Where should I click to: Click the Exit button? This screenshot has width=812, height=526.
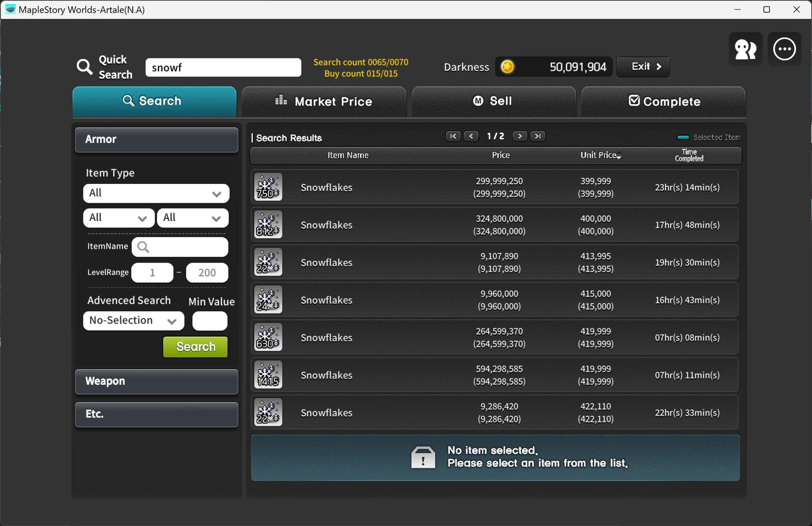[x=643, y=67]
